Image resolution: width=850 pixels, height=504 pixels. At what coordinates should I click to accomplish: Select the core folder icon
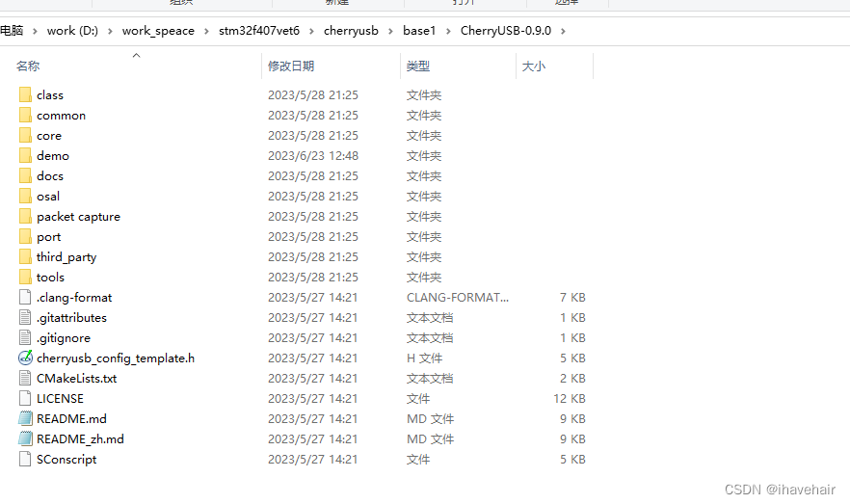(x=25, y=136)
